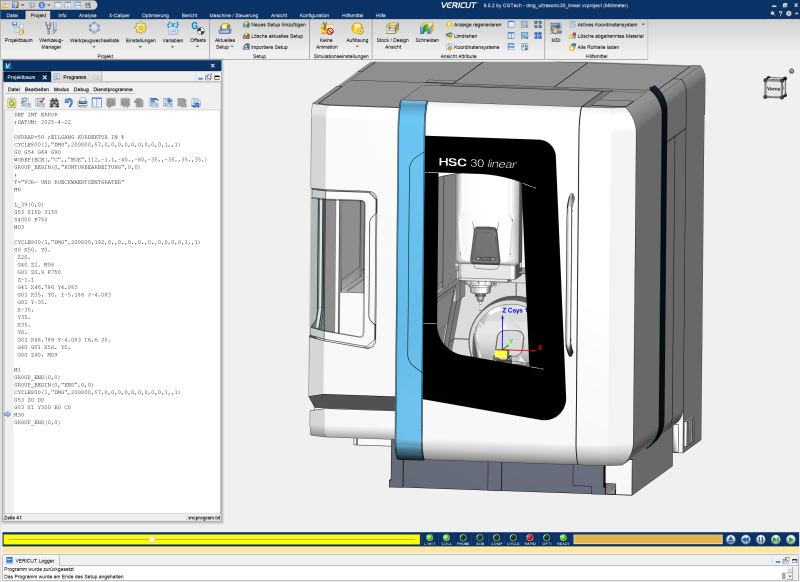
Task: Click the blue info icon in quick access bar
Action: (41, 5)
